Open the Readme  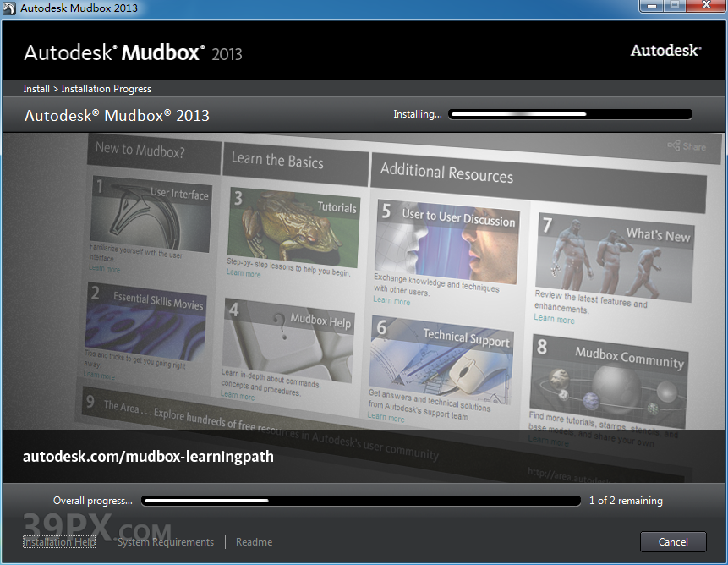[x=254, y=541]
